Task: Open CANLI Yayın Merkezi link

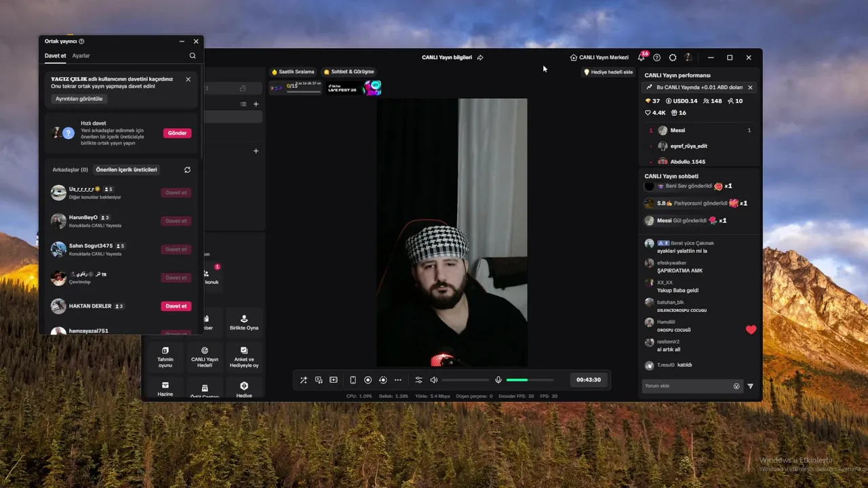Action: (599, 58)
